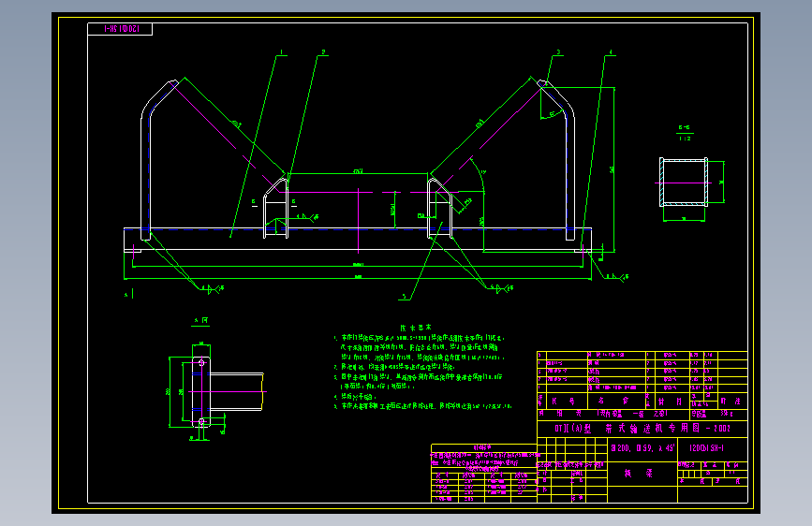Click the weld symbol below the right inner bracket
The image size is (812, 526).
(501, 288)
